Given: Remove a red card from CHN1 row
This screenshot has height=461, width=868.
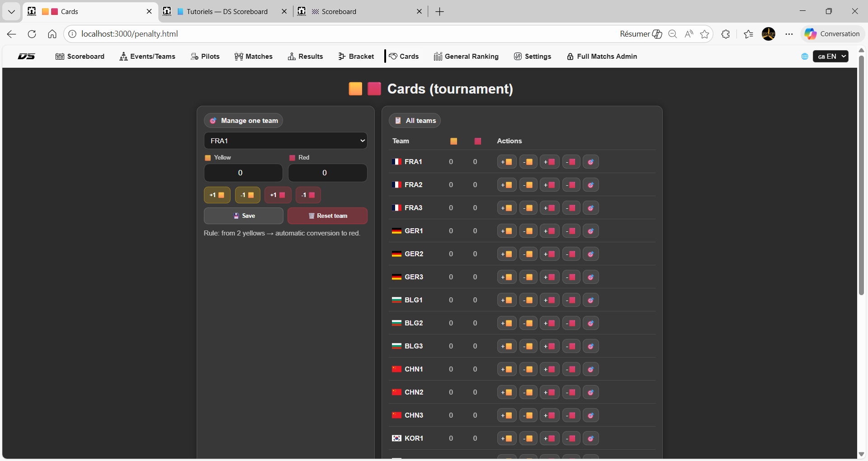Looking at the screenshot, I should (571, 369).
